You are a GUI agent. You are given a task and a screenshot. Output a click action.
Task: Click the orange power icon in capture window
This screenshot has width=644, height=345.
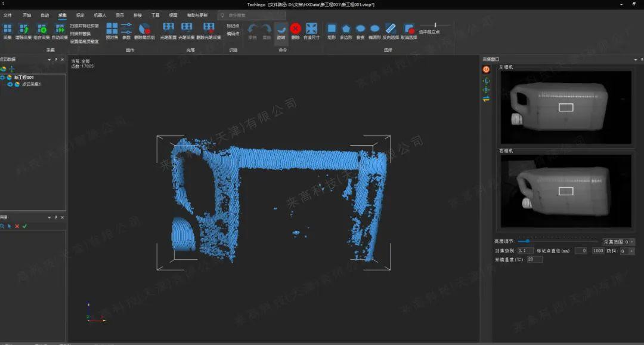pyautogui.click(x=486, y=70)
